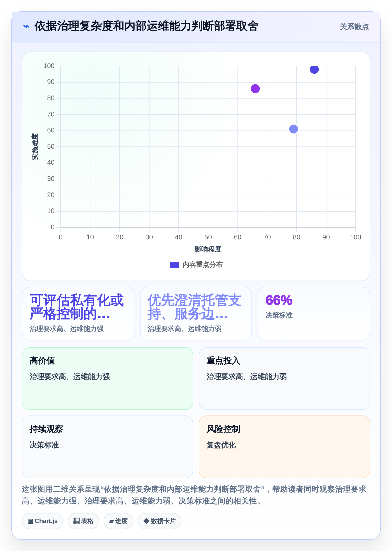
Task: Toggle the 内容重点分布 legend color swatch
Action: [x=174, y=265]
